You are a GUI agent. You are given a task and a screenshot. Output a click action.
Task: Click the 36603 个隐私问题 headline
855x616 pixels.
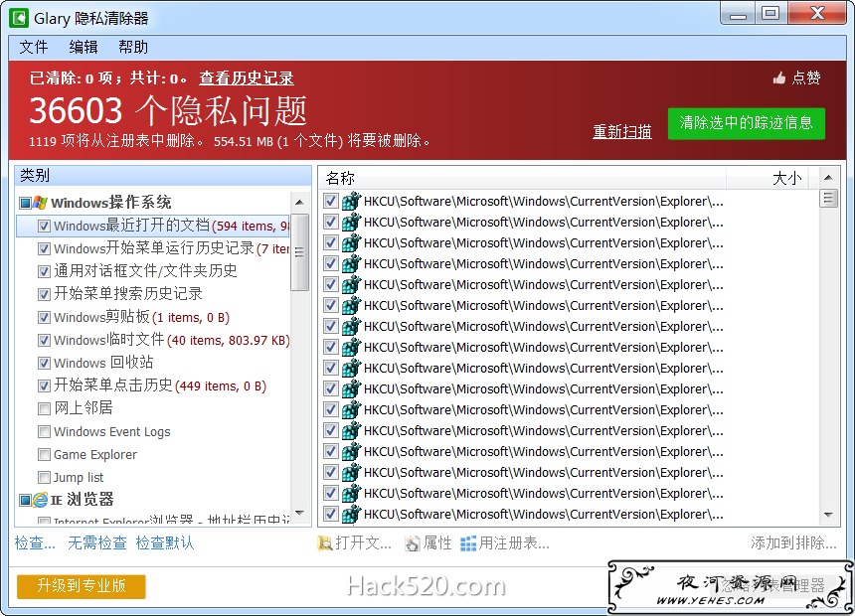168,110
